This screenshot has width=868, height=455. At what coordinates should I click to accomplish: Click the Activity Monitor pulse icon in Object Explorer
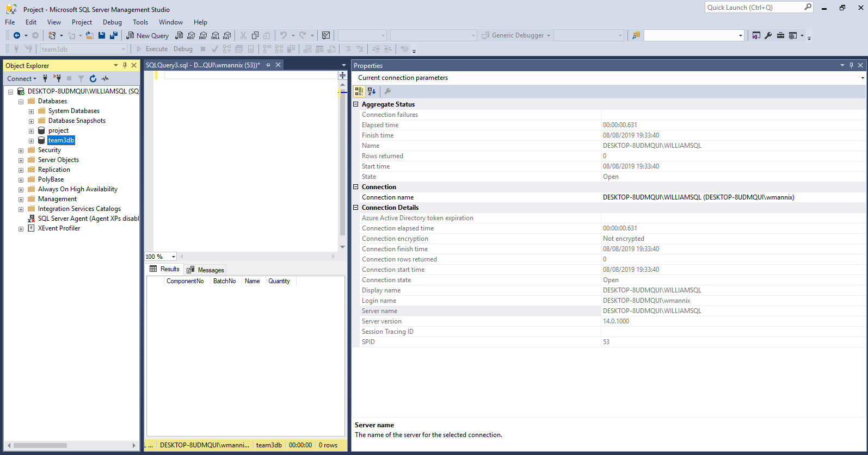pos(105,78)
